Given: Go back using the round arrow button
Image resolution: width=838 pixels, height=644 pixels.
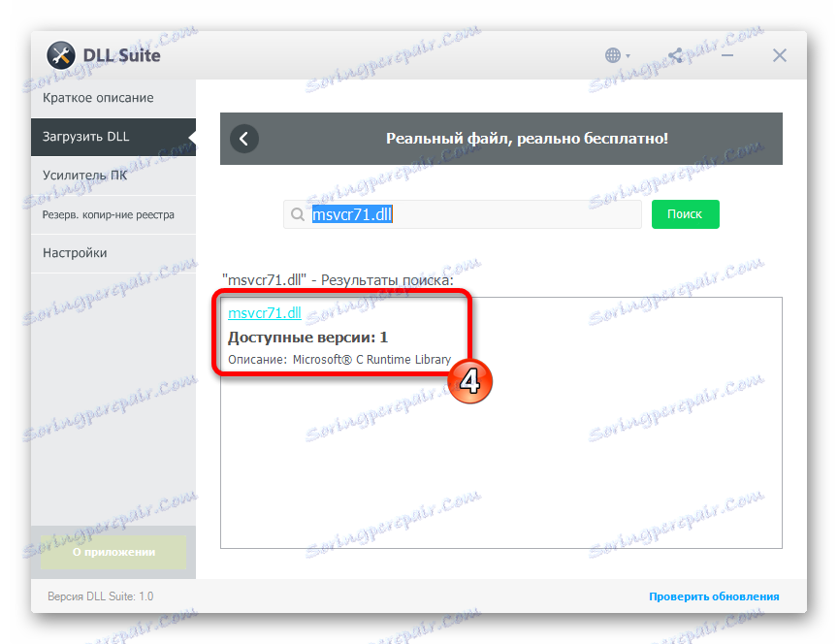Looking at the screenshot, I should tap(244, 139).
